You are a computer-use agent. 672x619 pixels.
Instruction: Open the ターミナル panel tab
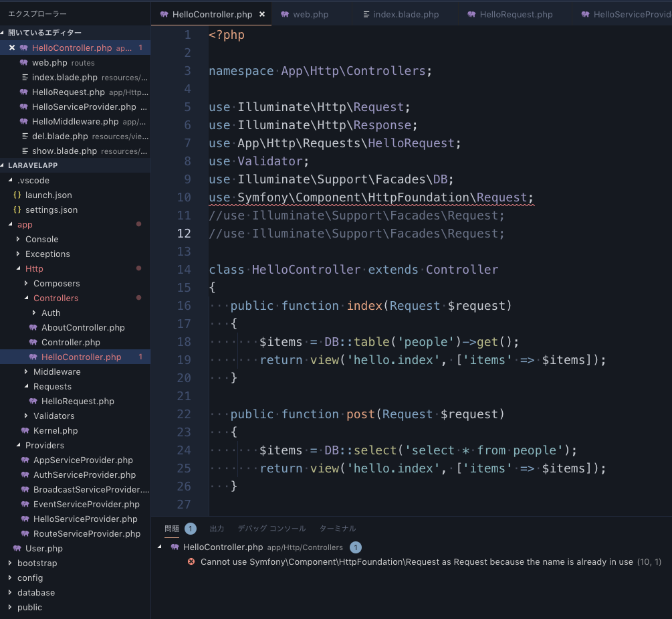pos(338,528)
